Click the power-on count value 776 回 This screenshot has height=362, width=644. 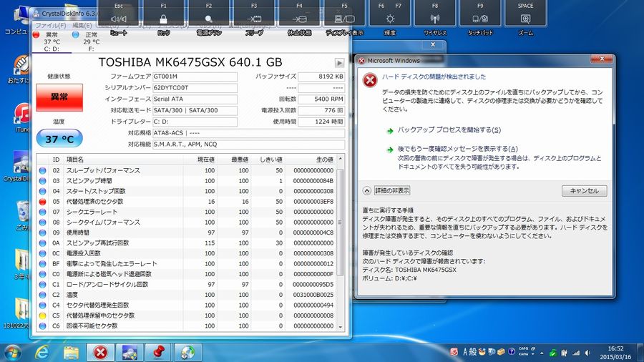[321, 110]
